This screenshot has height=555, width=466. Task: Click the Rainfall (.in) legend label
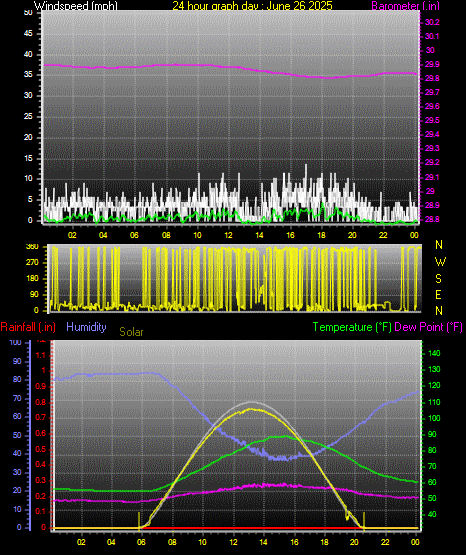[x=28, y=327]
